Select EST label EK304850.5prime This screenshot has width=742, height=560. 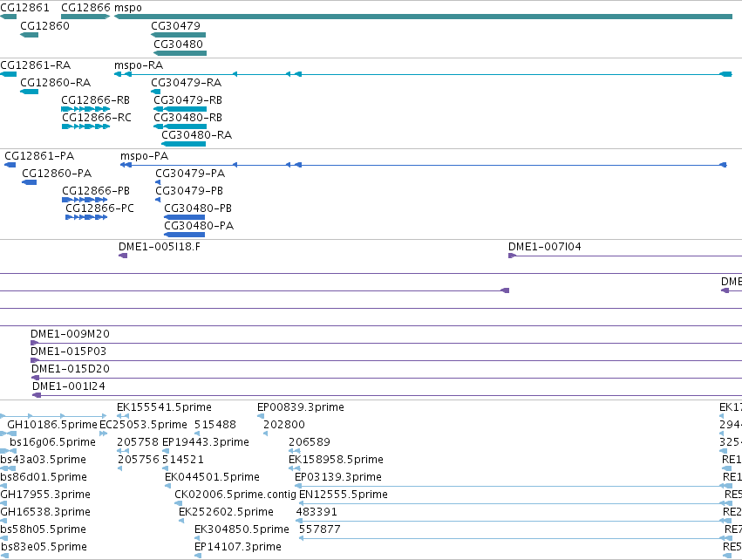[x=242, y=529]
